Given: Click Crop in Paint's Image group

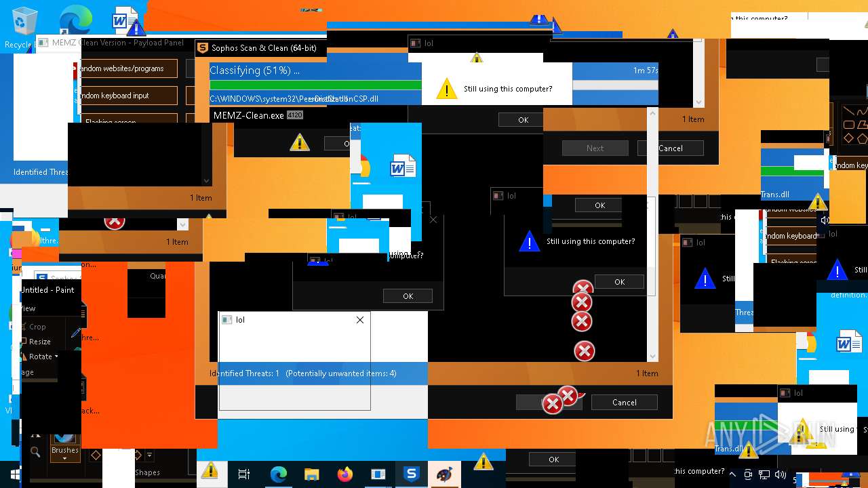Looking at the screenshot, I should [x=37, y=327].
